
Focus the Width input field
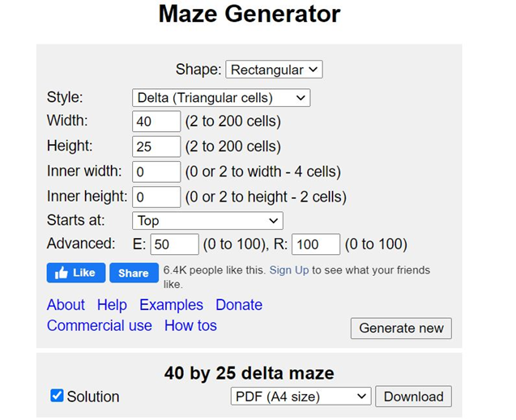[156, 122]
